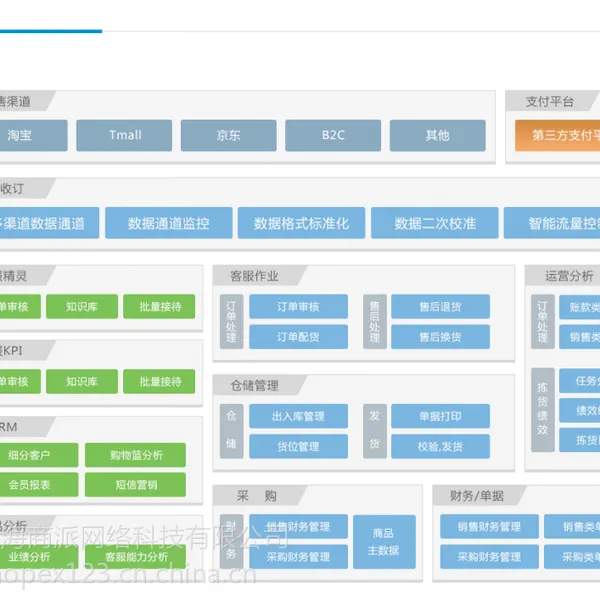Viewport: 600px width, 600px height.
Task: Click the 仓储 vertical label
Action: [232, 431]
